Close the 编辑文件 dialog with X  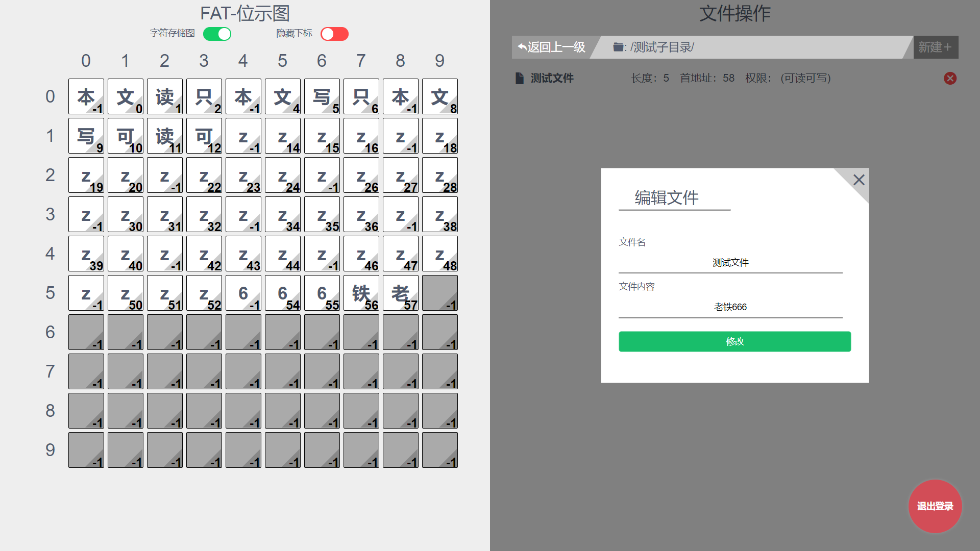tap(859, 180)
